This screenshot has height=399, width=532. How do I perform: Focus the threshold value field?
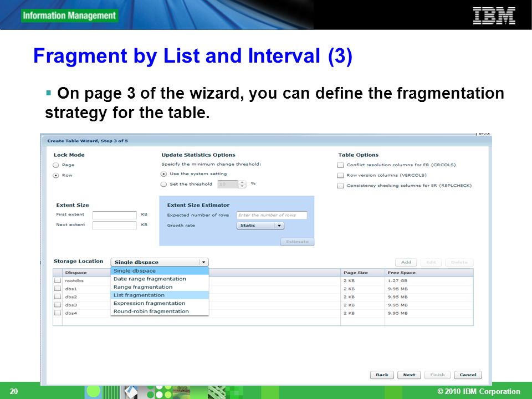click(x=228, y=184)
